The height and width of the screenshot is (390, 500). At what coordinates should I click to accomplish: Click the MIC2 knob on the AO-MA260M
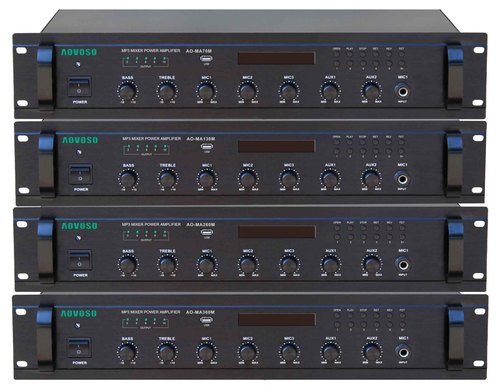click(248, 265)
